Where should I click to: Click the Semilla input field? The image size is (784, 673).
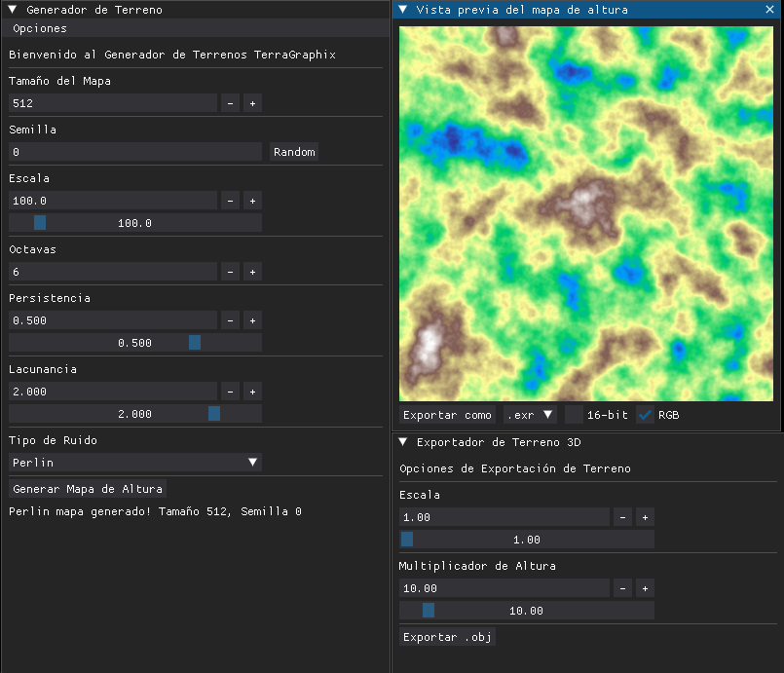click(135, 152)
